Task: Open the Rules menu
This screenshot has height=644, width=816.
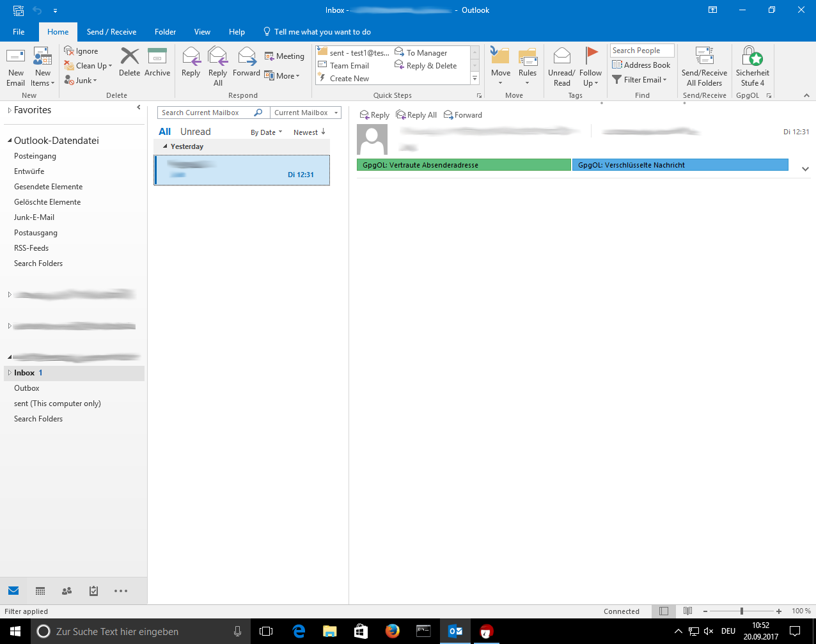Action: click(528, 67)
